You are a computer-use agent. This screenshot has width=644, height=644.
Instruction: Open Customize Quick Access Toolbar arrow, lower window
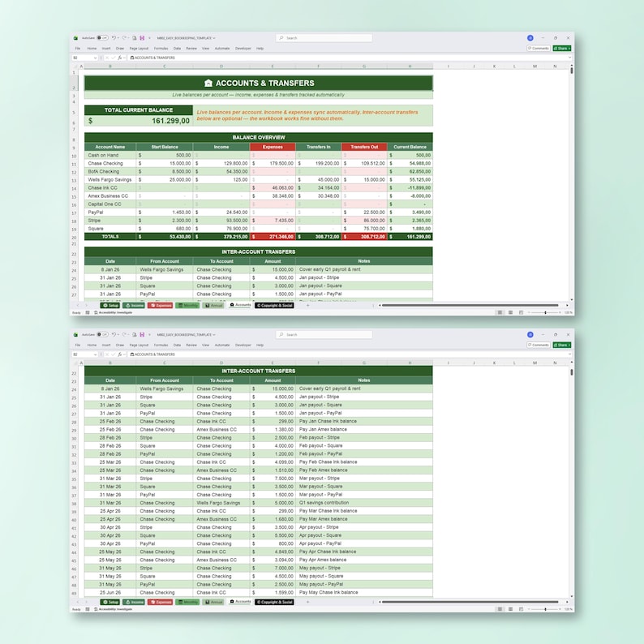pyautogui.click(x=149, y=335)
